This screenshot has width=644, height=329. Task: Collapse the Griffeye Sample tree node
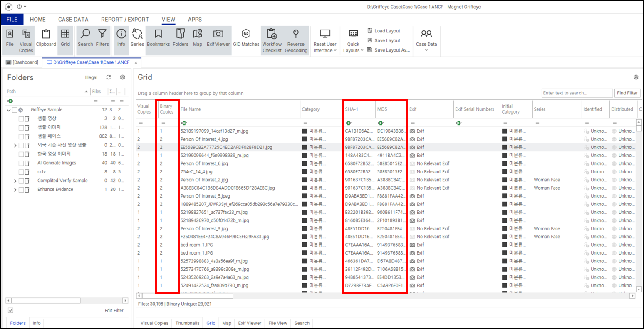click(x=9, y=110)
